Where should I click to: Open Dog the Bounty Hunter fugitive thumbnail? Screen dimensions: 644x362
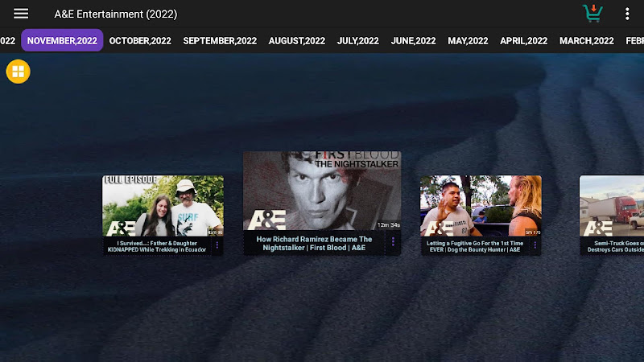[x=481, y=206]
